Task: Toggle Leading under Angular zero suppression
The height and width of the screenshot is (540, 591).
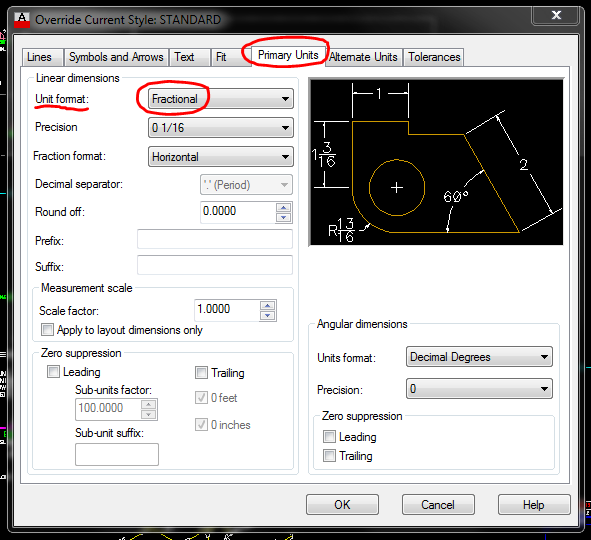Action: pyautogui.click(x=329, y=437)
